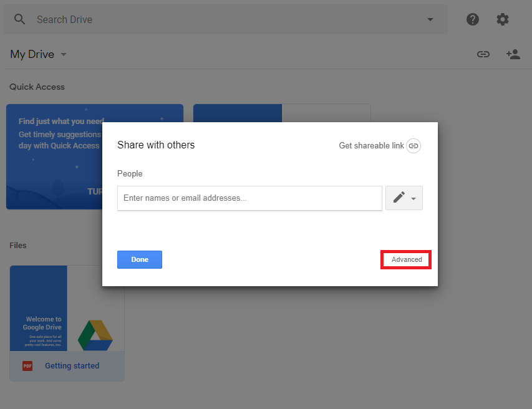Screen dimensions: 532x409
Task: Click the Files section heading
Action: (x=18, y=245)
